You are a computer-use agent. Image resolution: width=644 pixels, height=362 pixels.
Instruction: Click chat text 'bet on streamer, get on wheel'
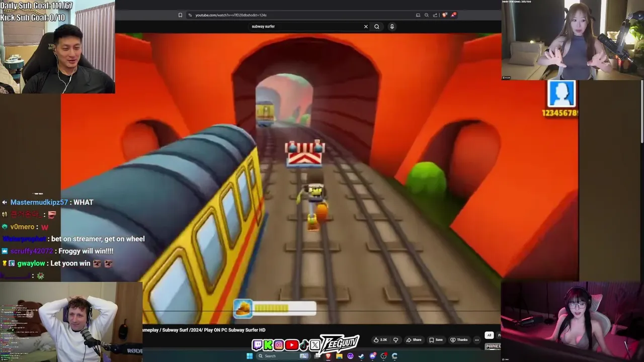(x=98, y=239)
